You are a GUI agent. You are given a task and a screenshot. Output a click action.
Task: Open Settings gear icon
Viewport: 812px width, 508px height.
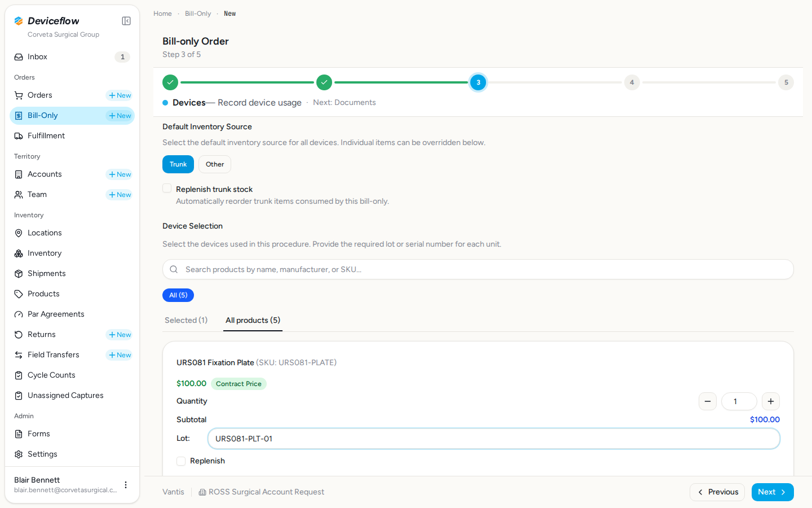[19, 454]
